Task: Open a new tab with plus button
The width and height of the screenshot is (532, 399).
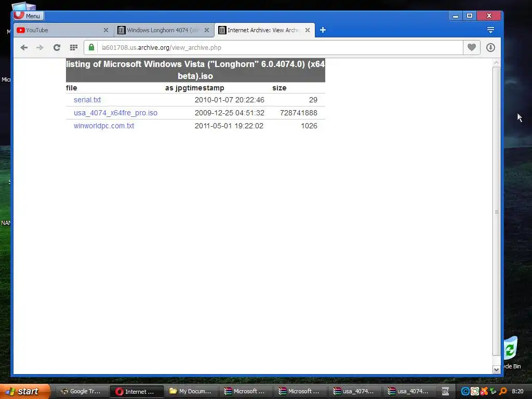Action: 323,30
